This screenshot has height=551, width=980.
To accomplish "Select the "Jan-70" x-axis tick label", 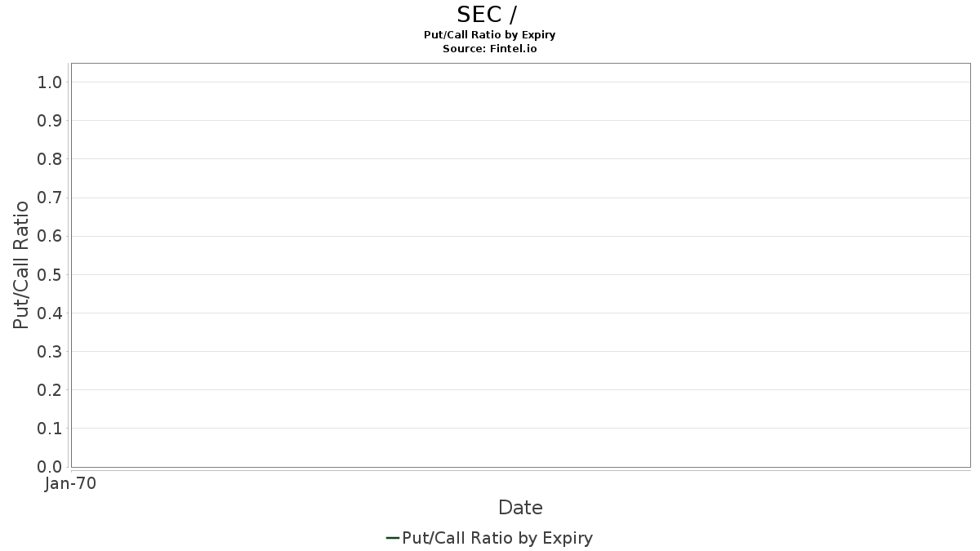I will coord(70,484).
